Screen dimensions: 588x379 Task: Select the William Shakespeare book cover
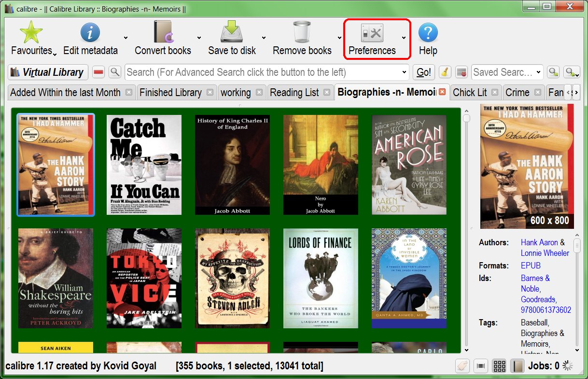(x=56, y=279)
